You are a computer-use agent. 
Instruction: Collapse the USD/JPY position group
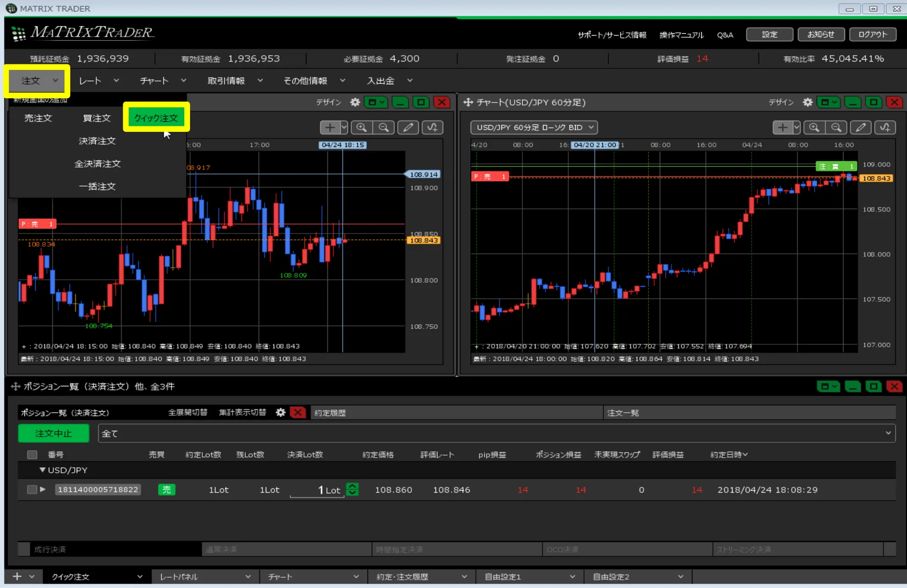43,470
